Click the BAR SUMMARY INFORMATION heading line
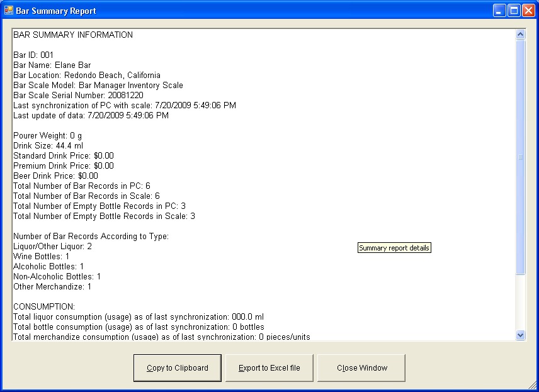The height and width of the screenshot is (392, 539). pos(73,35)
